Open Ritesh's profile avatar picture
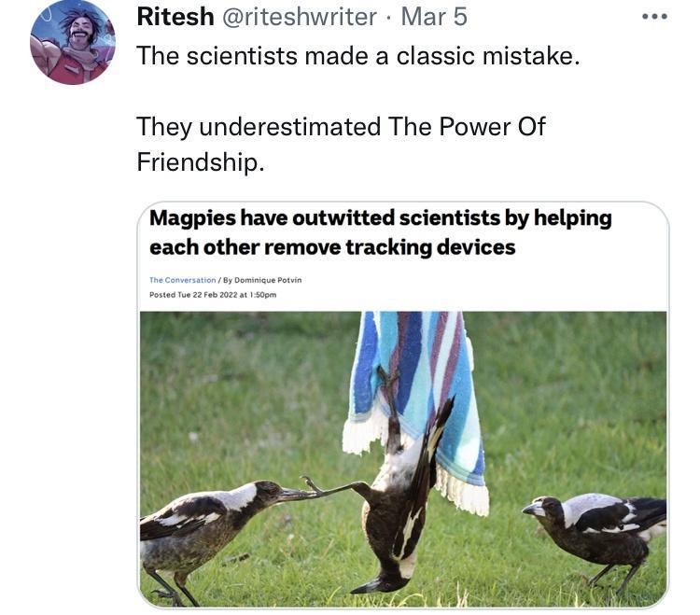Viewport: 700px width, 615px height. click(x=73, y=43)
